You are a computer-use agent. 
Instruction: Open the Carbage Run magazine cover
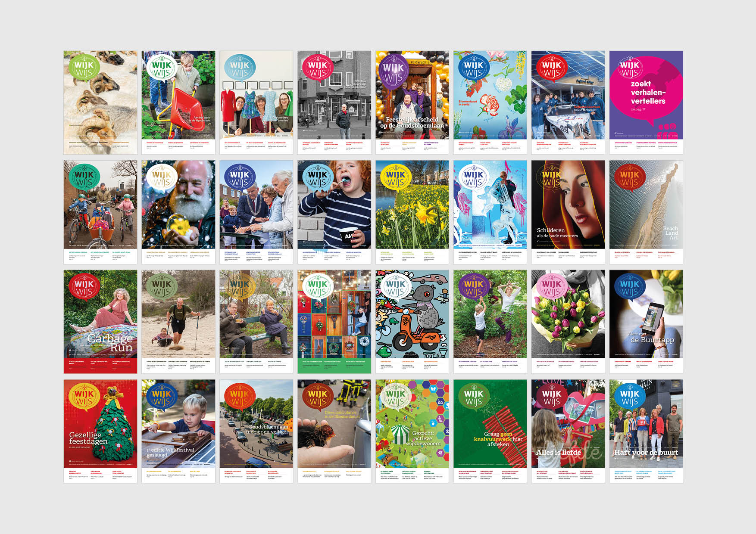tap(100, 322)
